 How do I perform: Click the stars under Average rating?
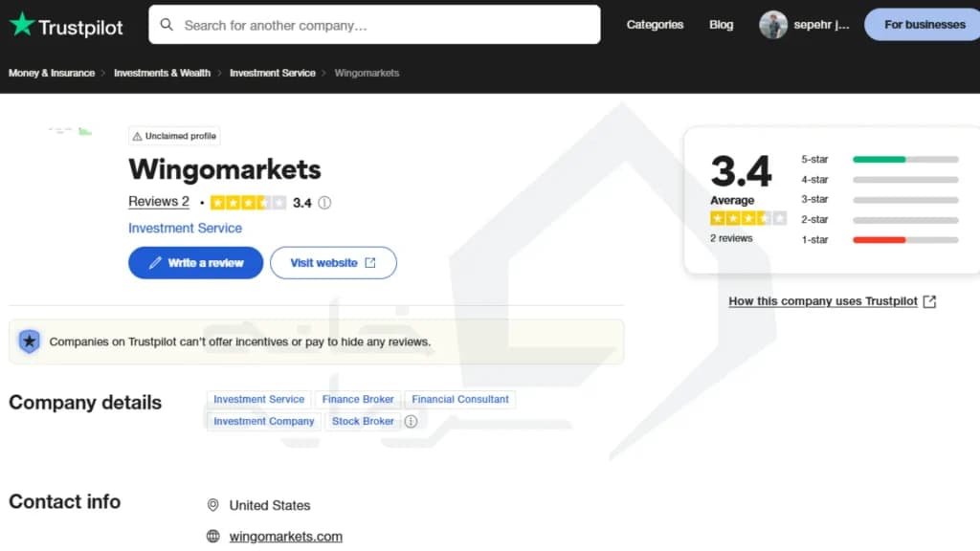point(748,218)
